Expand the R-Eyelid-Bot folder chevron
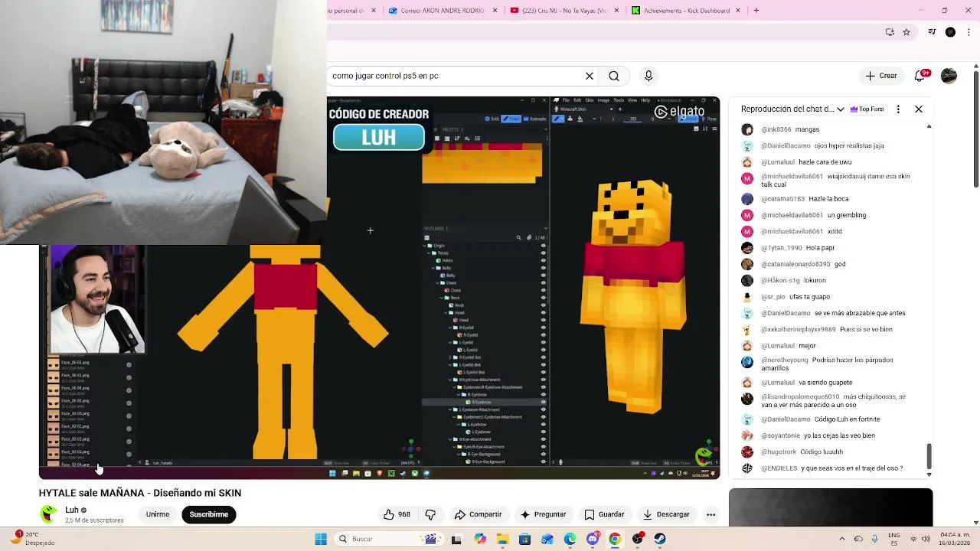The image size is (980, 551). (449, 357)
